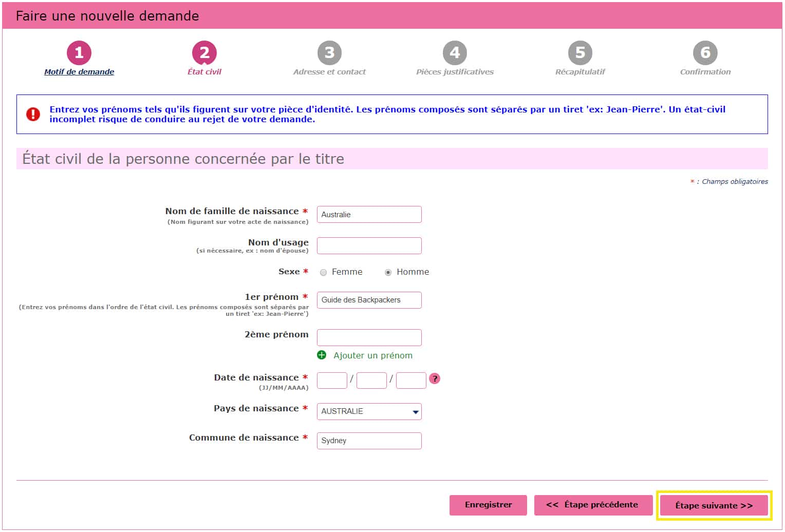Click the Confirmation step label
785x532 pixels.
[705, 72]
